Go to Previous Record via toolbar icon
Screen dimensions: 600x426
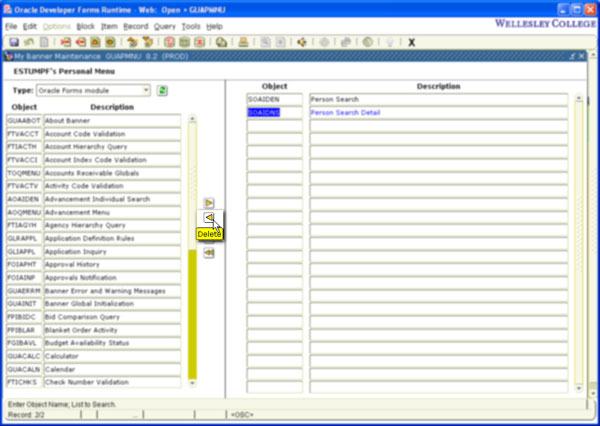pyautogui.click(x=95, y=42)
